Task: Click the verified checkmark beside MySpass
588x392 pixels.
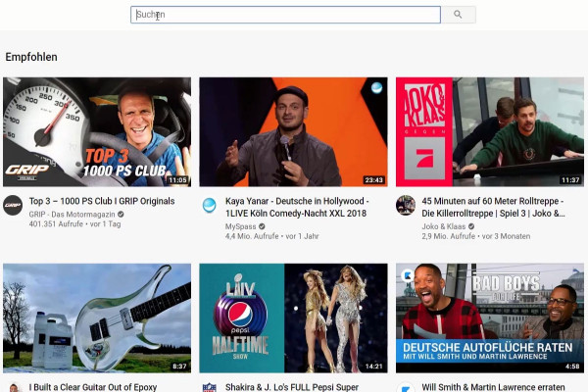Action: pyautogui.click(x=262, y=226)
